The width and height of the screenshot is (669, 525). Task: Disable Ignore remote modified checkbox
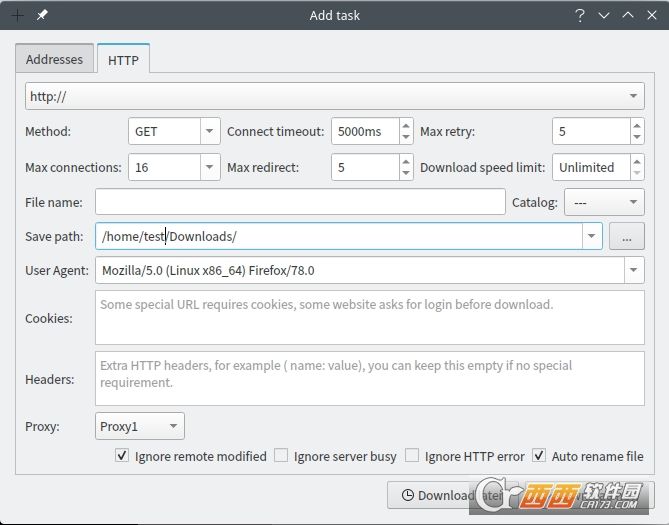point(123,456)
